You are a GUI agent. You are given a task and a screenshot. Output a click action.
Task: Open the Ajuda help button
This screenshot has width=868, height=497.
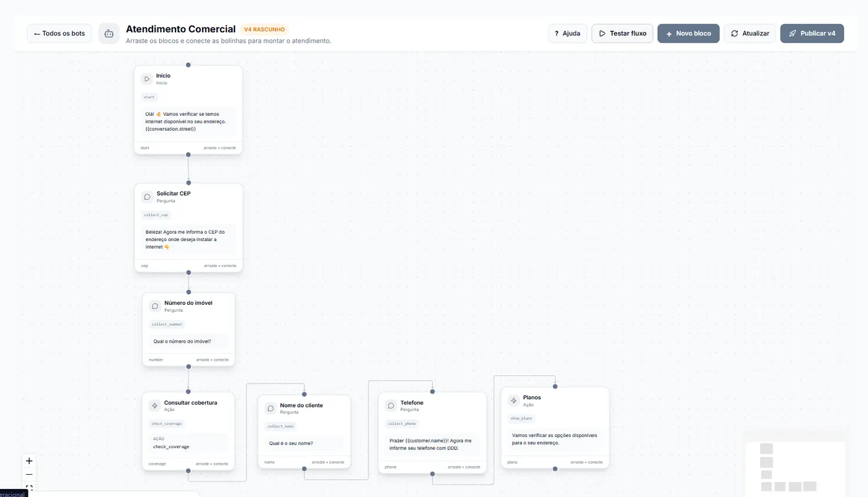[x=567, y=33]
